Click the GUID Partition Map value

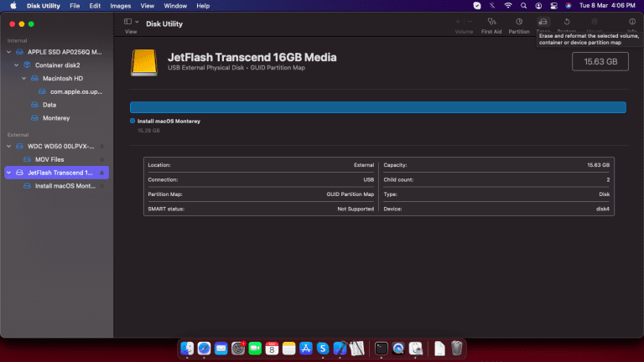tap(350, 194)
